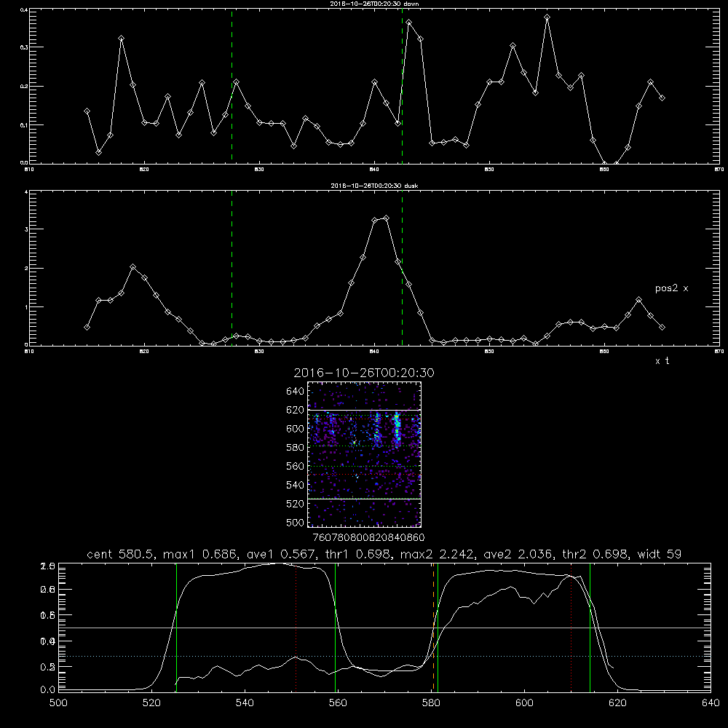The image size is (728, 728).
Task: Click the red dotted line near 610
Action: [571, 628]
